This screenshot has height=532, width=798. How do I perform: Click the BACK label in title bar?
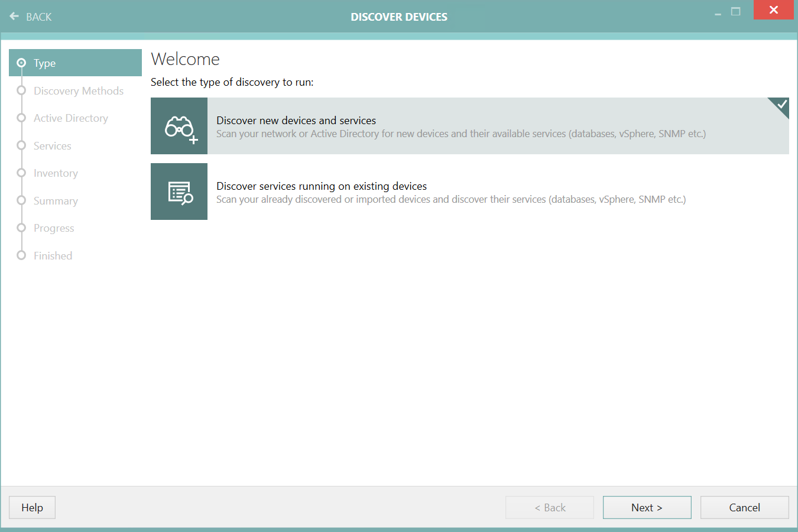[39, 17]
